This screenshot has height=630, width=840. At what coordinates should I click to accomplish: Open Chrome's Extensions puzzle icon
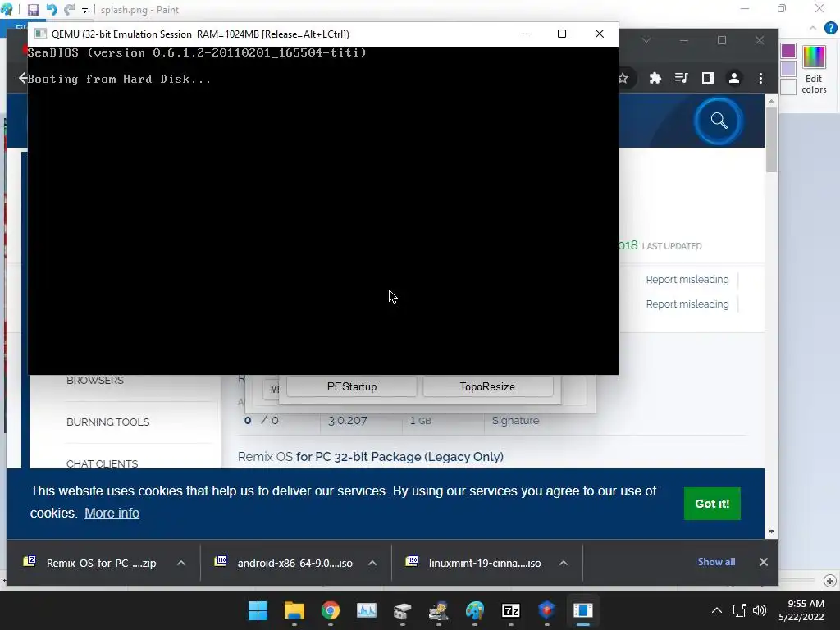655,78
